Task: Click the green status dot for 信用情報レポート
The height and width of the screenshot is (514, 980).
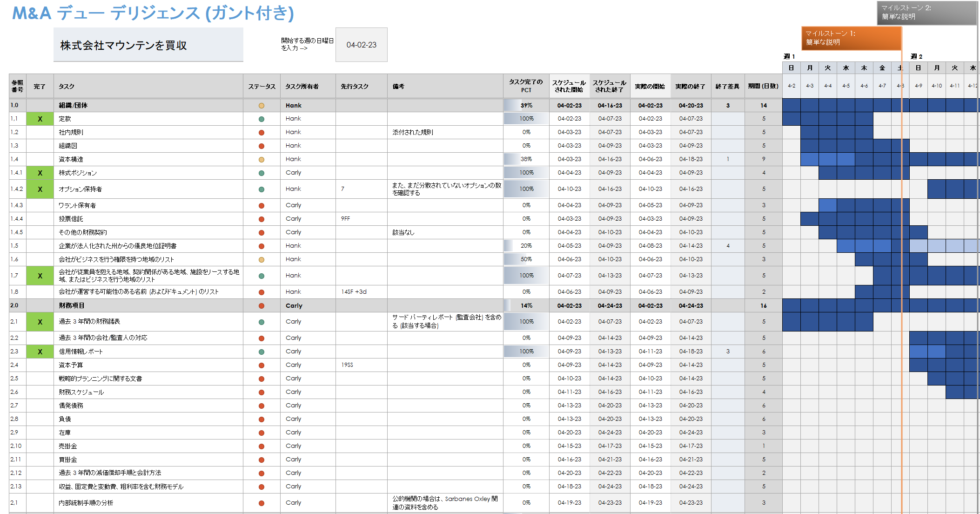Action: (x=262, y=352)
